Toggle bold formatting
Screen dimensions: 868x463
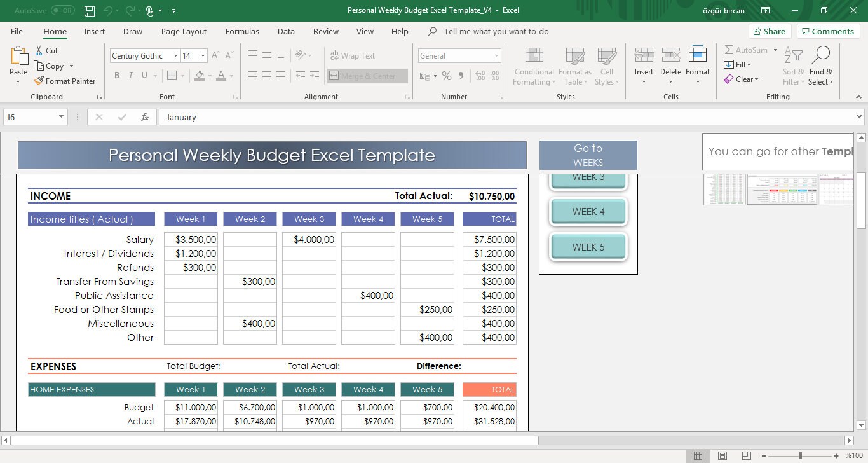117,75
